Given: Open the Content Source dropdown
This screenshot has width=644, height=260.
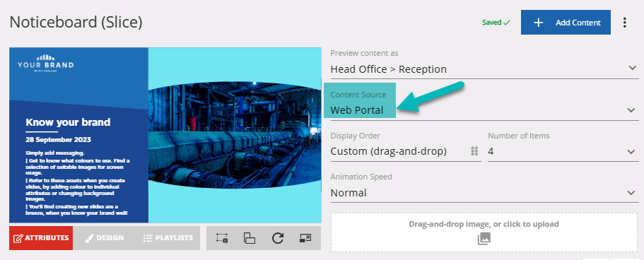Looking at the screenshot, I should point(484,110).
